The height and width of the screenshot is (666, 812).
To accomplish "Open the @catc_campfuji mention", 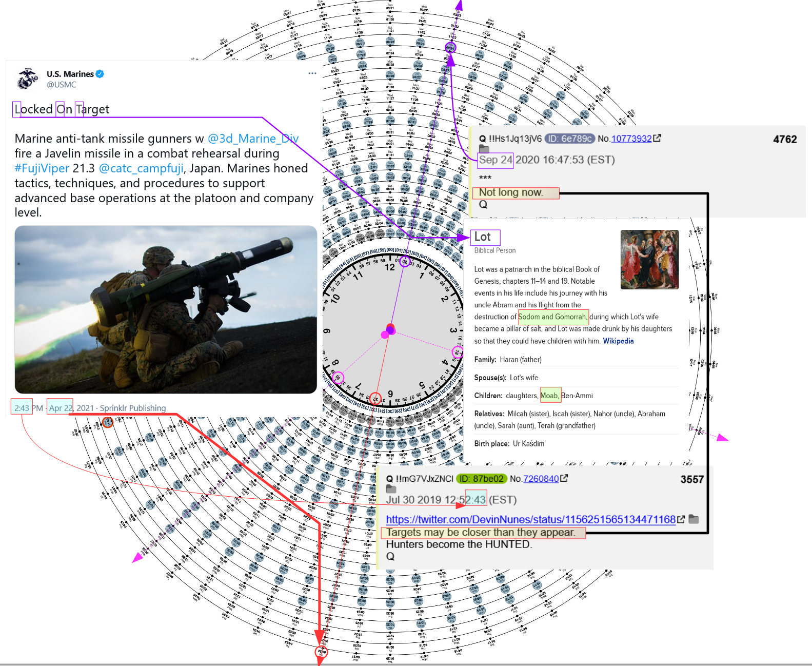I will pyautogui.click(x=141, y=168).
